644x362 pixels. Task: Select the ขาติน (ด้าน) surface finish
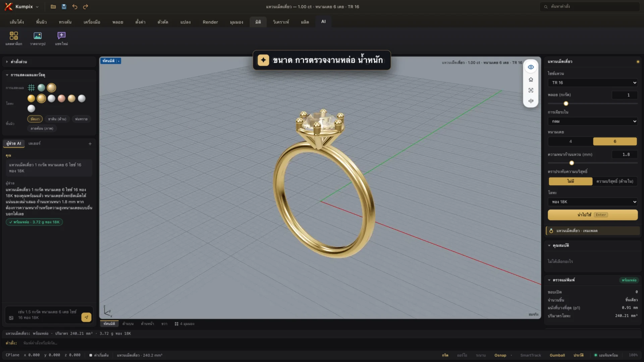(57, 119)
